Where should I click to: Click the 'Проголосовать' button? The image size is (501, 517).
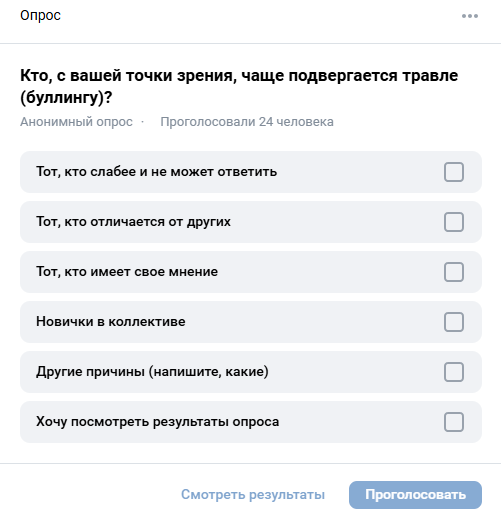pyautogui.click(x=415, y=495)
